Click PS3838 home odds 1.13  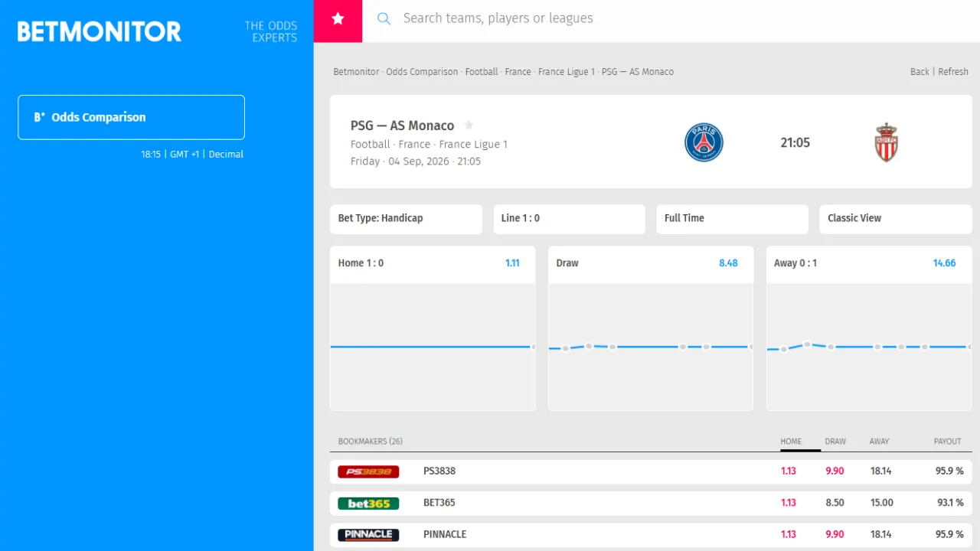pos(789,471)
